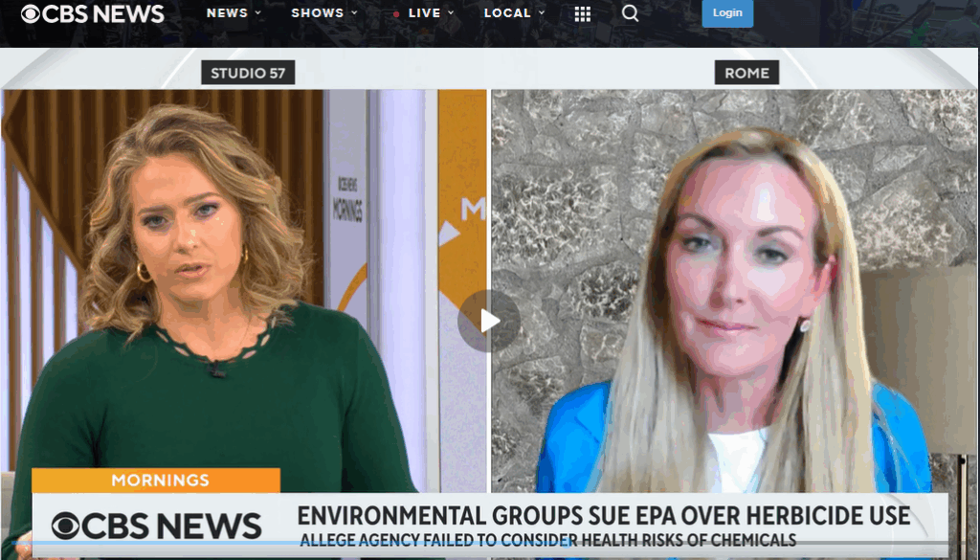Select the Live menu item
Viewport: 980px width, 560px height.
pyautogui.click(x=424, y=13)
